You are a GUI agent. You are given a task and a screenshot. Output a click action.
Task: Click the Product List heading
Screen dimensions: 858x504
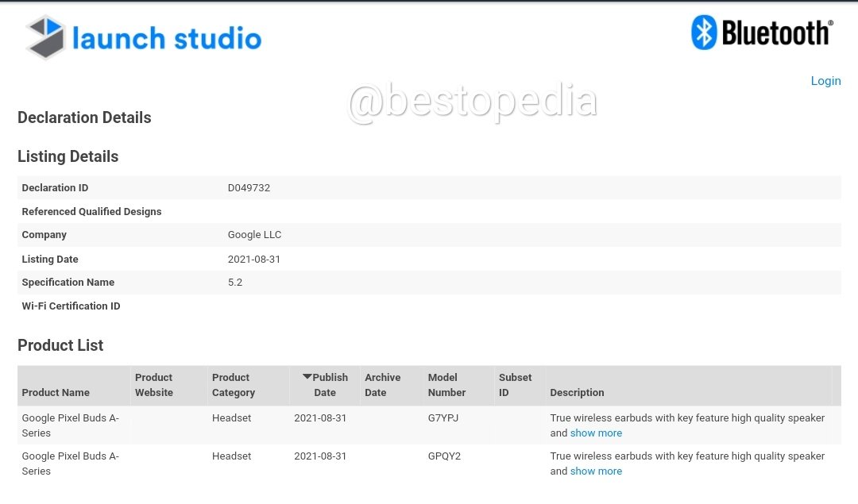click(x=60, y=345)
